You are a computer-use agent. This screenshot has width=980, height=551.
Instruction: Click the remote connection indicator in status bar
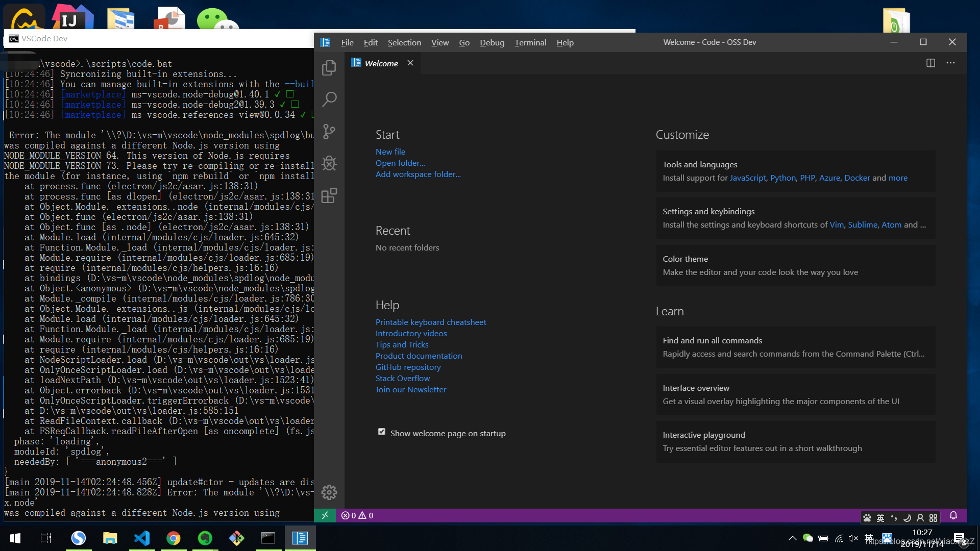click(x=325, y=515)
